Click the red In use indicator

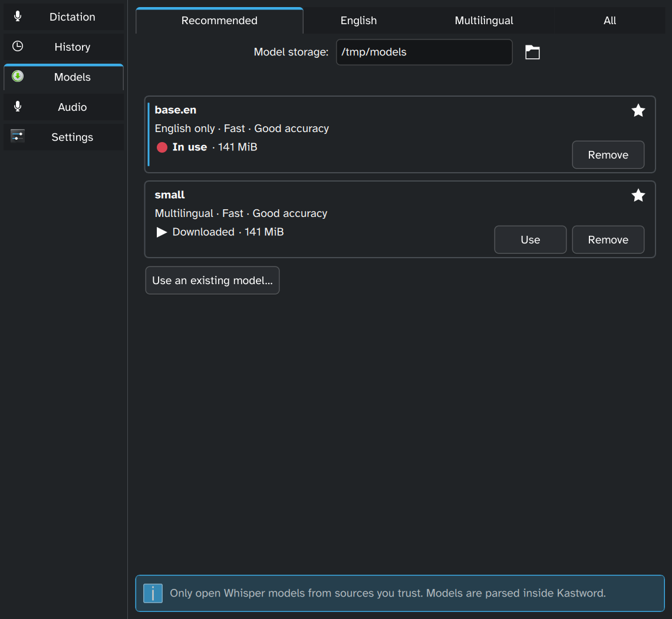click(x=162, y=147)
